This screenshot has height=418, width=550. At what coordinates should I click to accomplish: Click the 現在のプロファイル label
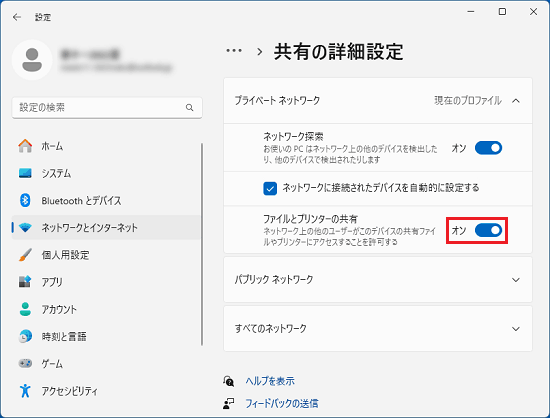pos(468,101)
